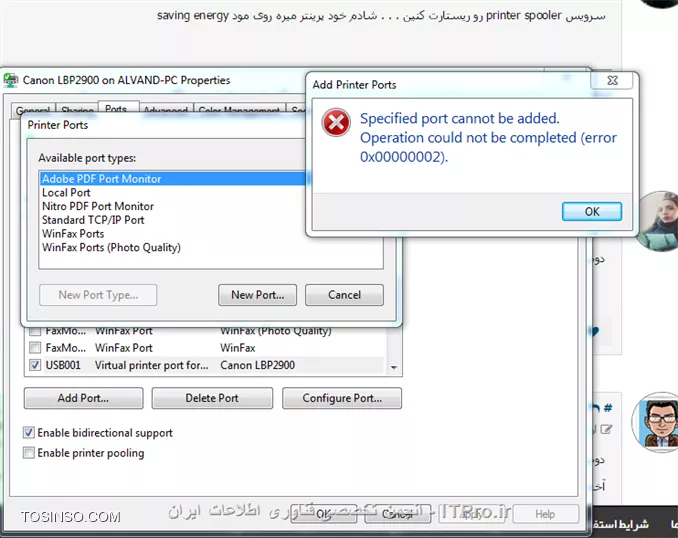Switch to the Ports tab

tap(116, 109)
